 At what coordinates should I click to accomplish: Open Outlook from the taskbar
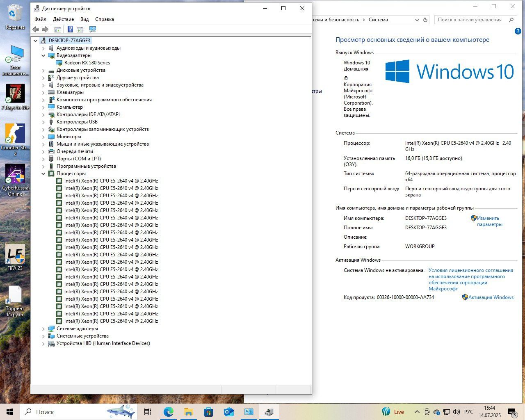tap(228, 412)
